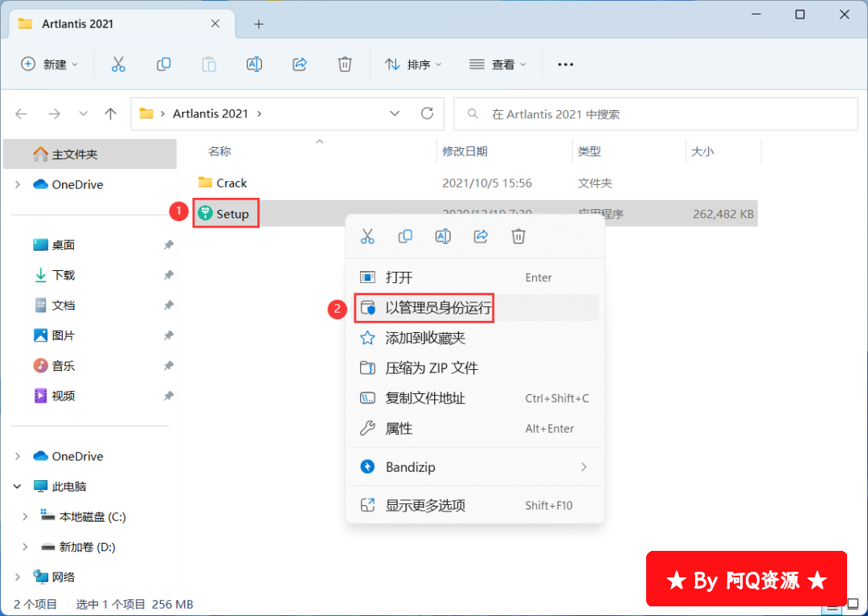Click Artlantis 2021 in the address breadcrumb
Image resolution: width=868 pixels, height=616 pixels.
coord(211,114)
